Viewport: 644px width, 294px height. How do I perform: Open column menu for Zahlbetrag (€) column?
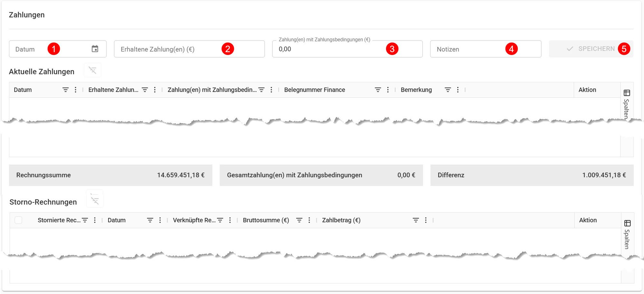[x=426, y=220]
